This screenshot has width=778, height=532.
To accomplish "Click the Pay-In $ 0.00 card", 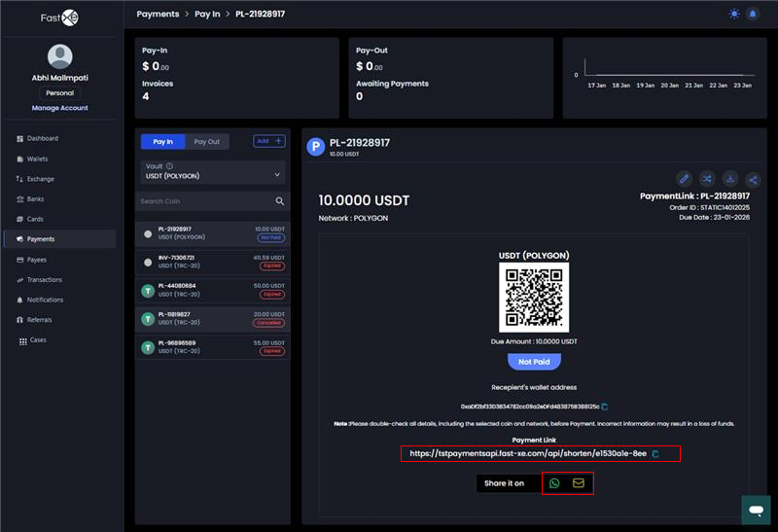I will [x=237, y=78].
